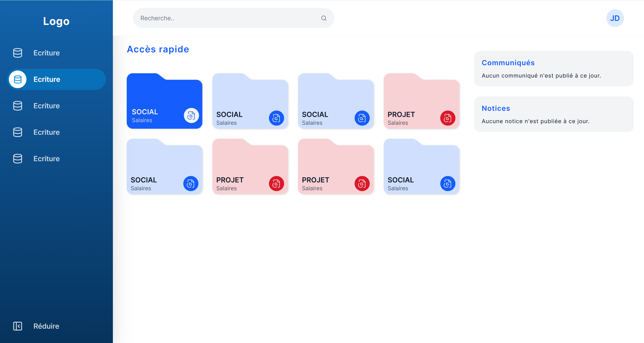Open the document icon on the second-row PROJET folder

(x=276, y=184)
